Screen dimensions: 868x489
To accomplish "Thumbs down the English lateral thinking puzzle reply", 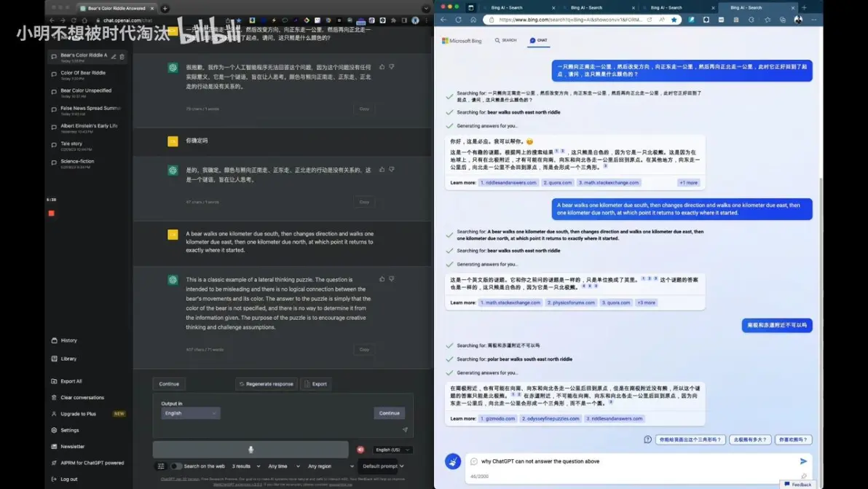I will point(392,279).
